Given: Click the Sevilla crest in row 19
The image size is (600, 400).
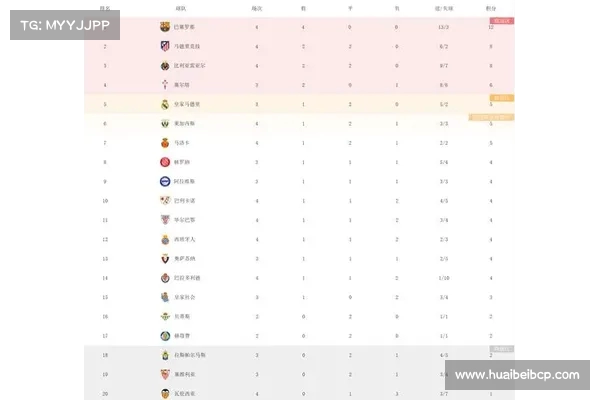Looking at the screenshot, I should (165, 374).
